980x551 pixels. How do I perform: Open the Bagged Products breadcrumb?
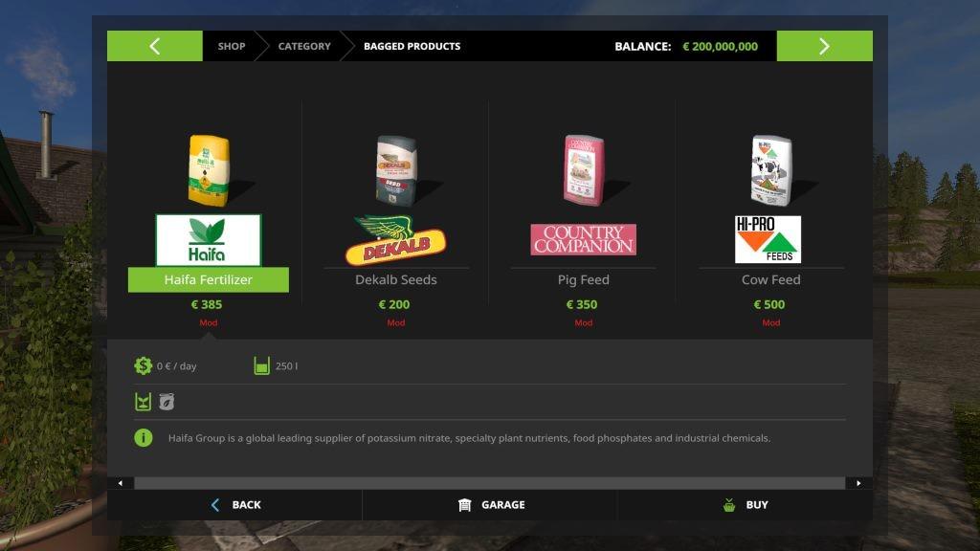click(412, 46)
